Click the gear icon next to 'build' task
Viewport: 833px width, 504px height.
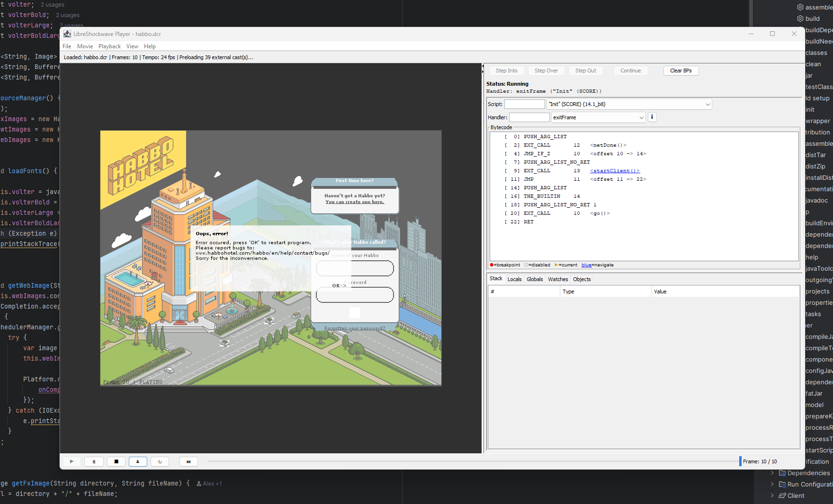click(800, 18)
